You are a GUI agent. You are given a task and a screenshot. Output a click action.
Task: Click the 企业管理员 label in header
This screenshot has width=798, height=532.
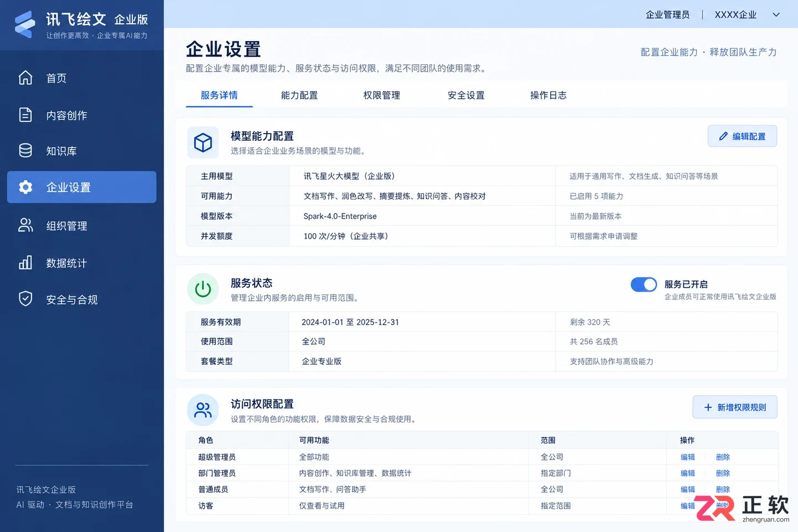667,15
